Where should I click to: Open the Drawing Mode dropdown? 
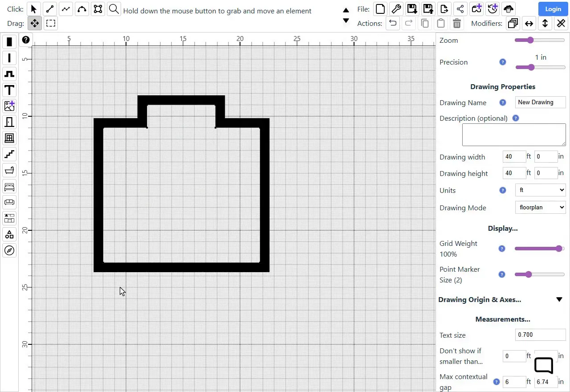pos(541,207)
